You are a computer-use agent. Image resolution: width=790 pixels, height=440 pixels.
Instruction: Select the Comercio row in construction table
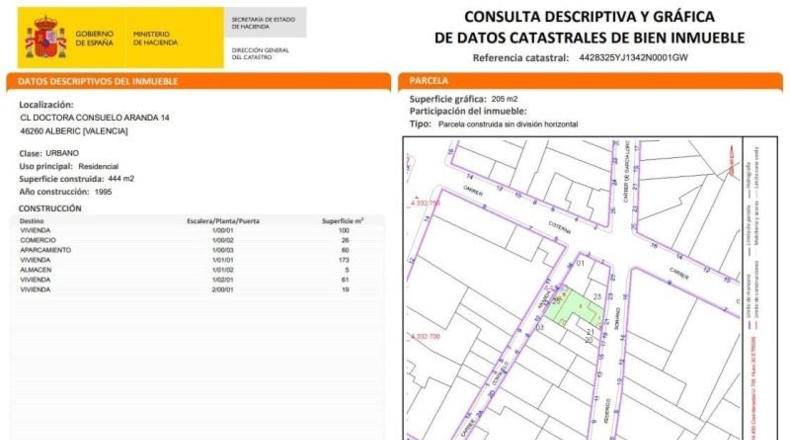point(196,240)
